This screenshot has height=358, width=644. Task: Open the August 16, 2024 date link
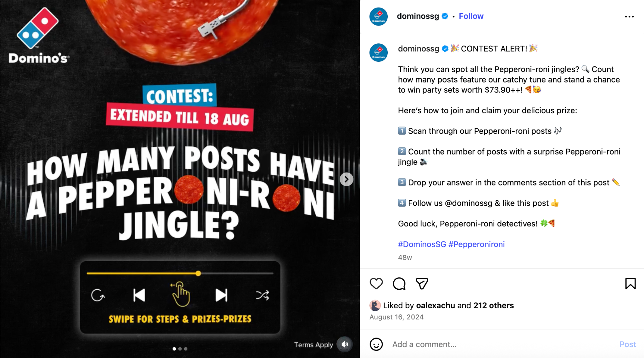pyautogui.click(x=397, y=317)
